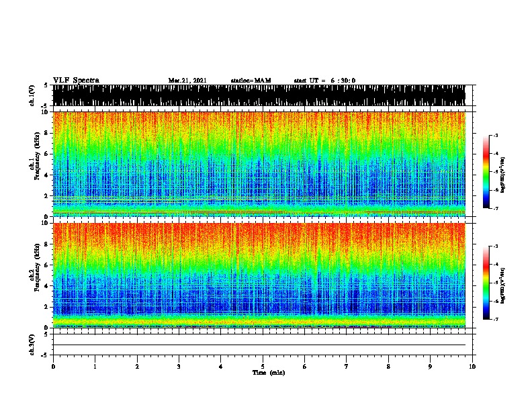
Task: Click time axis tick label "3"
Action: tap(179, 367)
